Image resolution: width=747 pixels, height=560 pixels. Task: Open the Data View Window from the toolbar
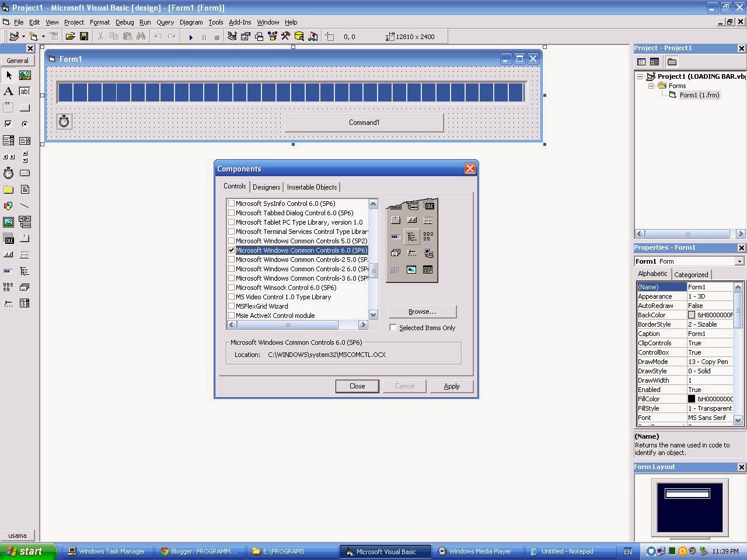299,37
